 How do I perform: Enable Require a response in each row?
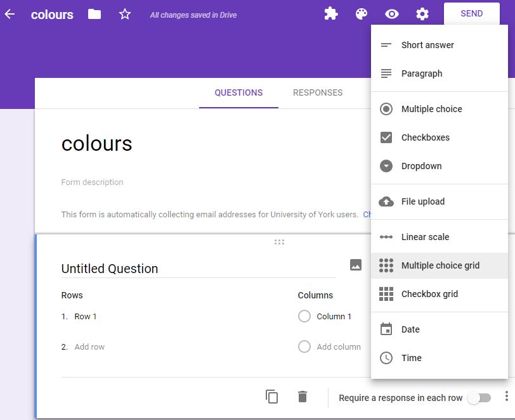pyautogui.click(x=479, y=397)
